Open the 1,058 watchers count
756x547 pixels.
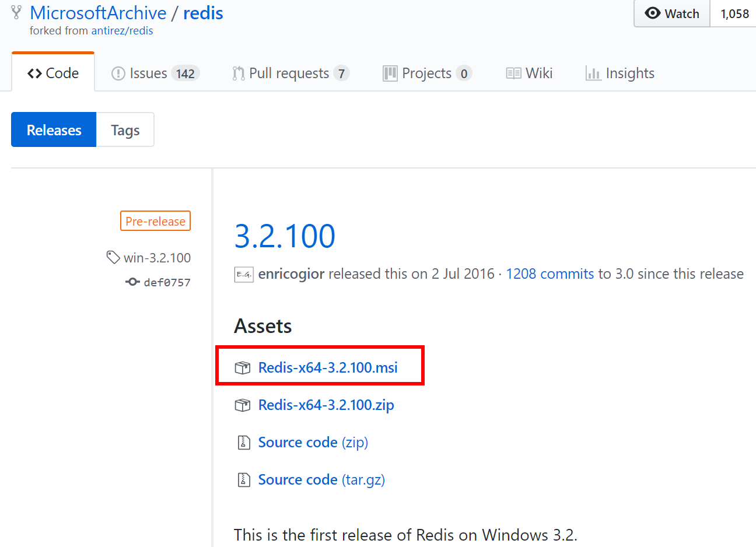pyautogui.click(x=734, y=13)
